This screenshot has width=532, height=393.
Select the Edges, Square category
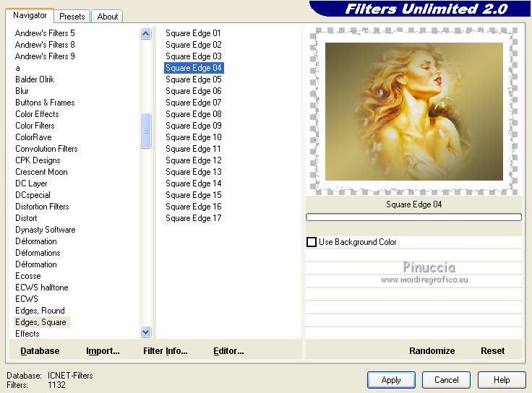click(40, 322)
